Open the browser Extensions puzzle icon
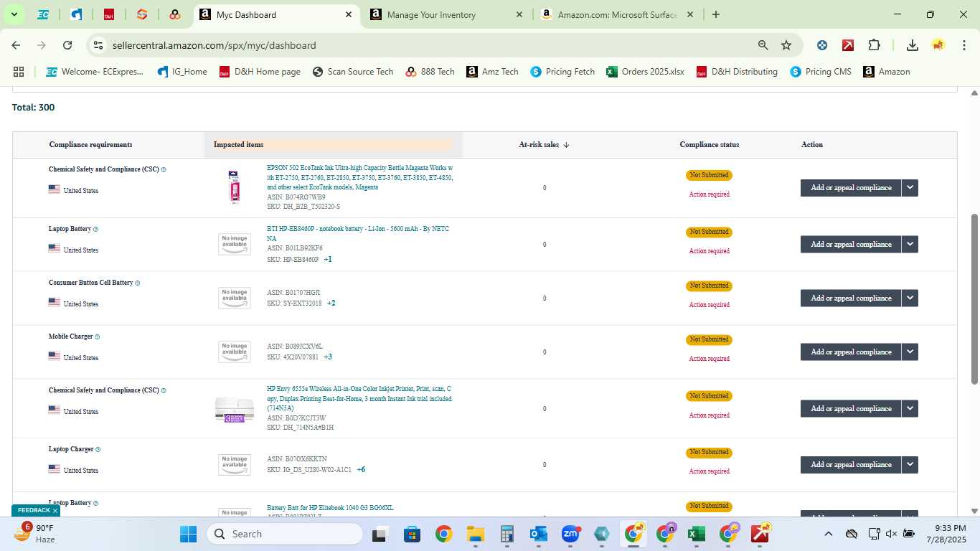This screenshot has height=551, width=980. 874,45
